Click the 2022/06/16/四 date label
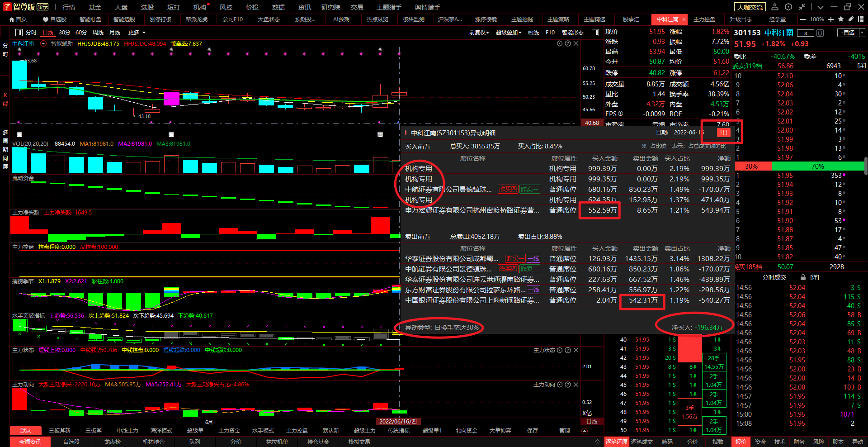Image resolution: width=868 pixels, height=447 pixels. coord(398,421)
